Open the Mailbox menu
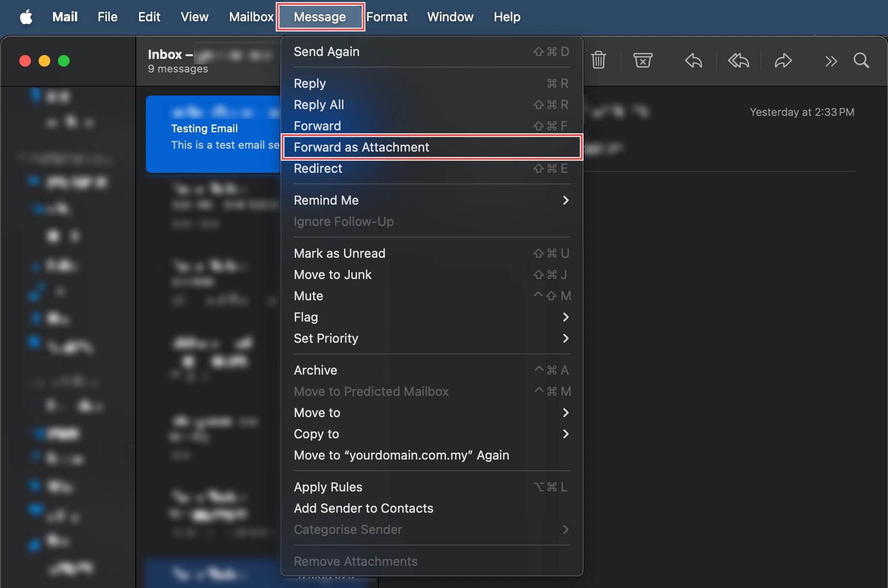This screenshot has width=888, height=588. pyautogui.click(x=251, y=17)
